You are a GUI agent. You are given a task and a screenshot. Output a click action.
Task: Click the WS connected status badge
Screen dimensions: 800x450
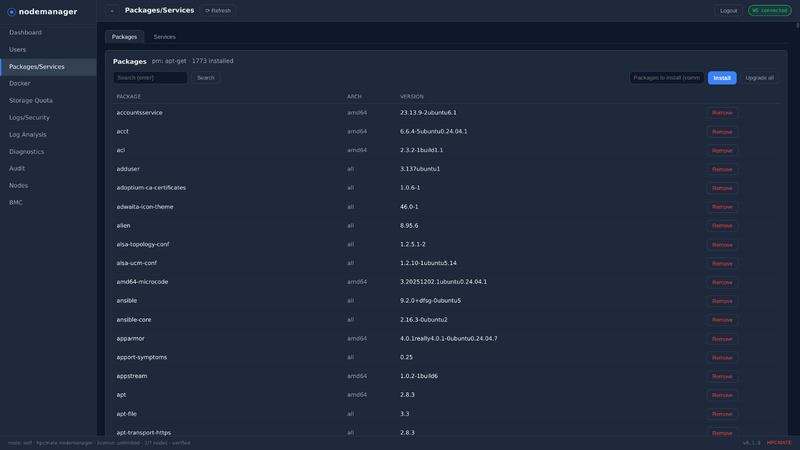click(769, 11)
